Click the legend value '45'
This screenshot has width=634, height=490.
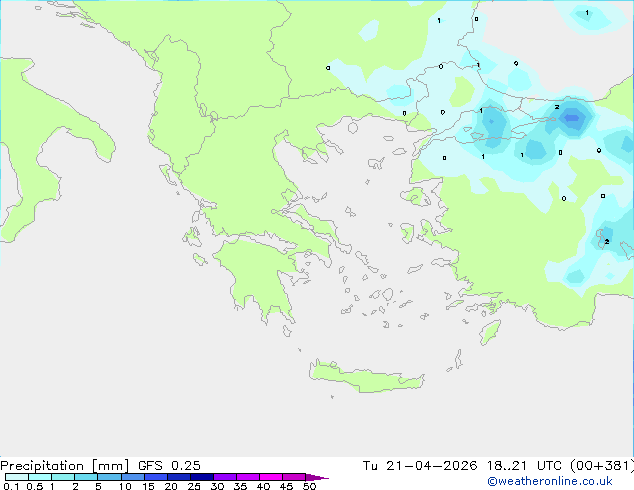286,486
